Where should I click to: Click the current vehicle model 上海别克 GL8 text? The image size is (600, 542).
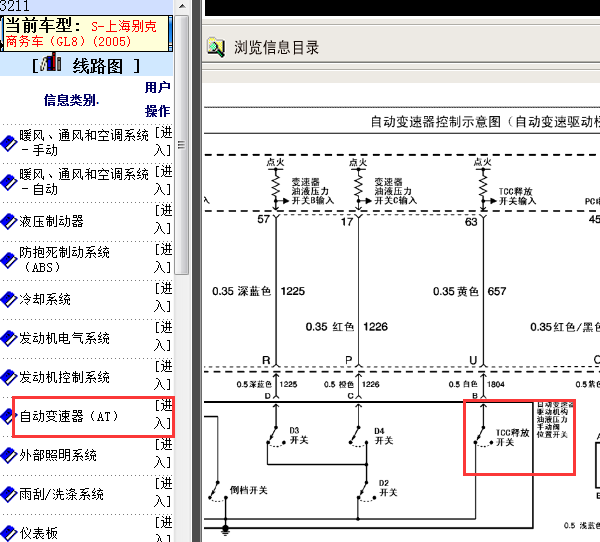pos(81,34)
